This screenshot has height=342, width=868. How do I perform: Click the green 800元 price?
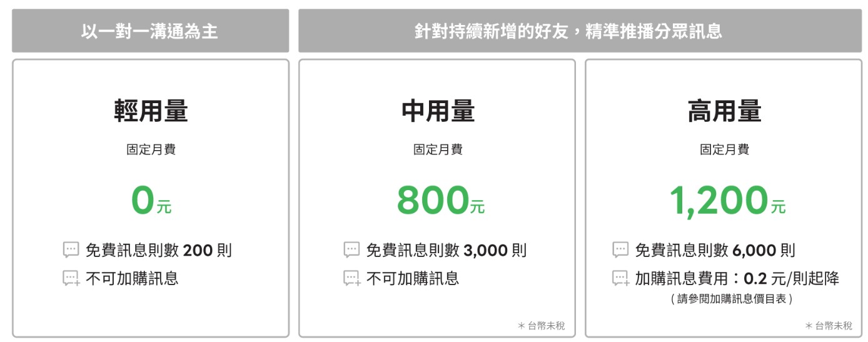click(x=440, y=201)
